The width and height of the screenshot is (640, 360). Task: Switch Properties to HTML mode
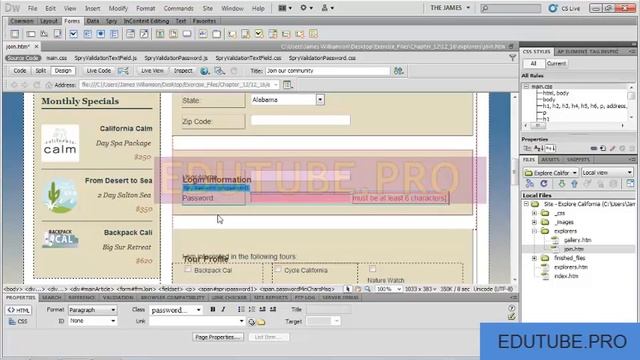18,310
